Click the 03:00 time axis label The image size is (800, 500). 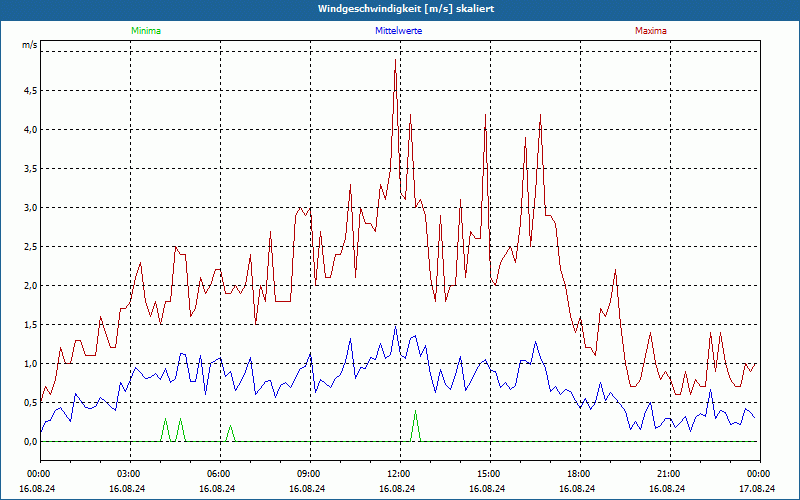(129, 473)
